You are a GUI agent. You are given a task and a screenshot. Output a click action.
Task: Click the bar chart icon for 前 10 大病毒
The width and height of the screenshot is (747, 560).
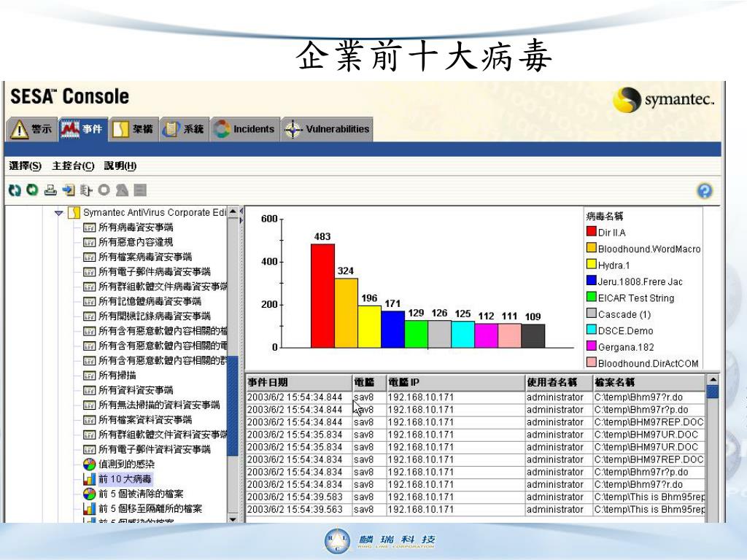(89, 479)
